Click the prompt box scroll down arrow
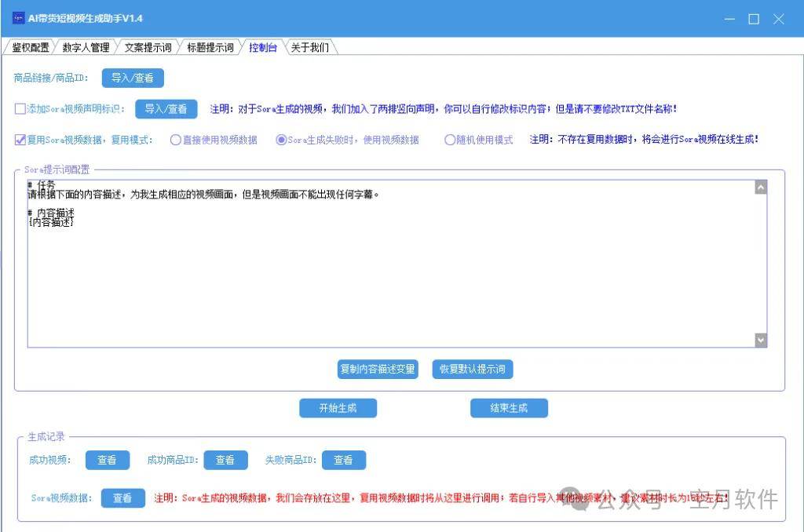The width and height of the screenshot is (804, 532). [x=761, y=340]
